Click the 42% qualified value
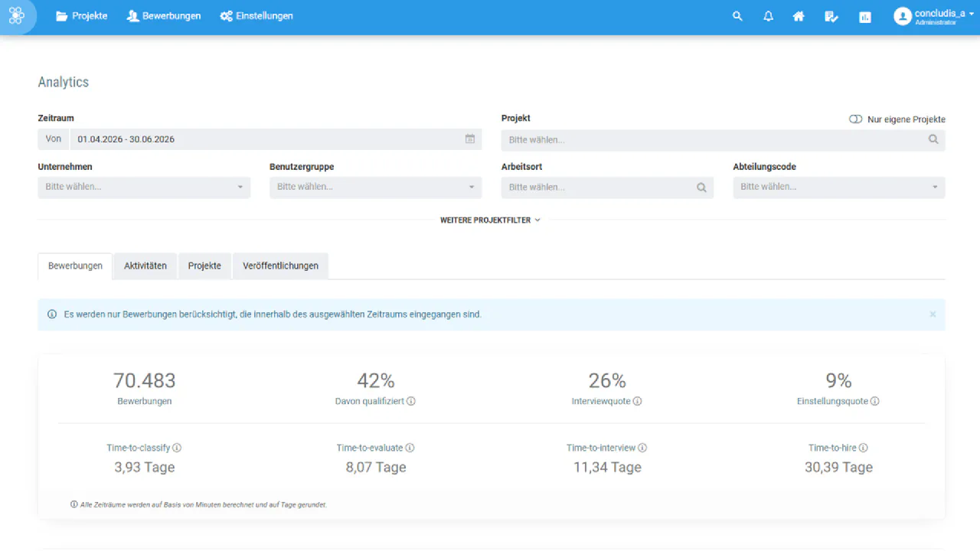This screenshot has height=551, width=980. tap(376, 380)
